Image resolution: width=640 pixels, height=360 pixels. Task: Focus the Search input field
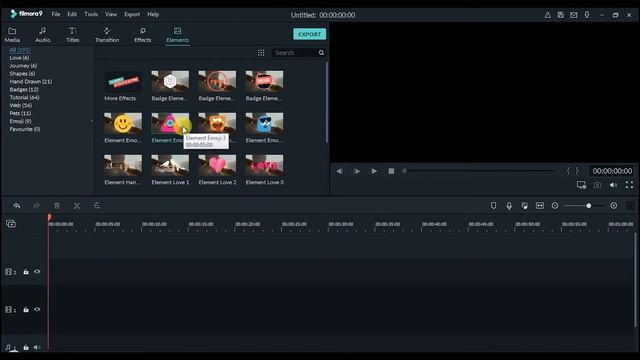point(294,53)
